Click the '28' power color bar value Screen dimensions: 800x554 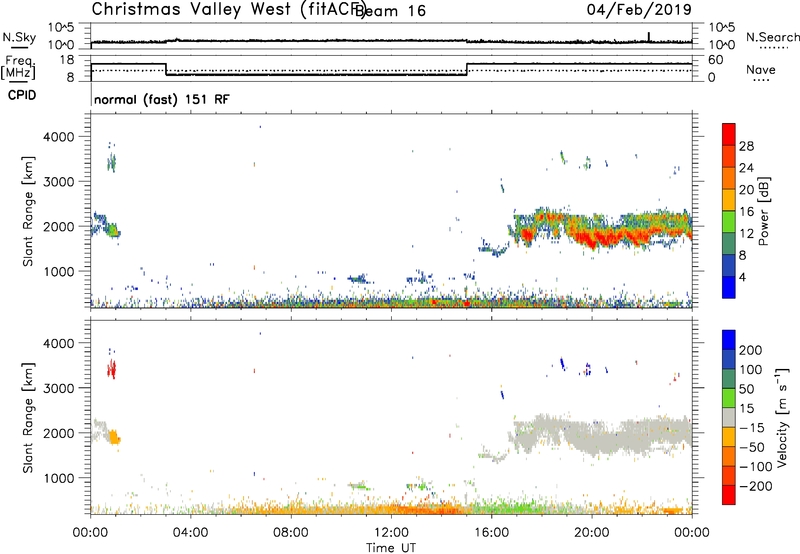click(x=746, y=146)
